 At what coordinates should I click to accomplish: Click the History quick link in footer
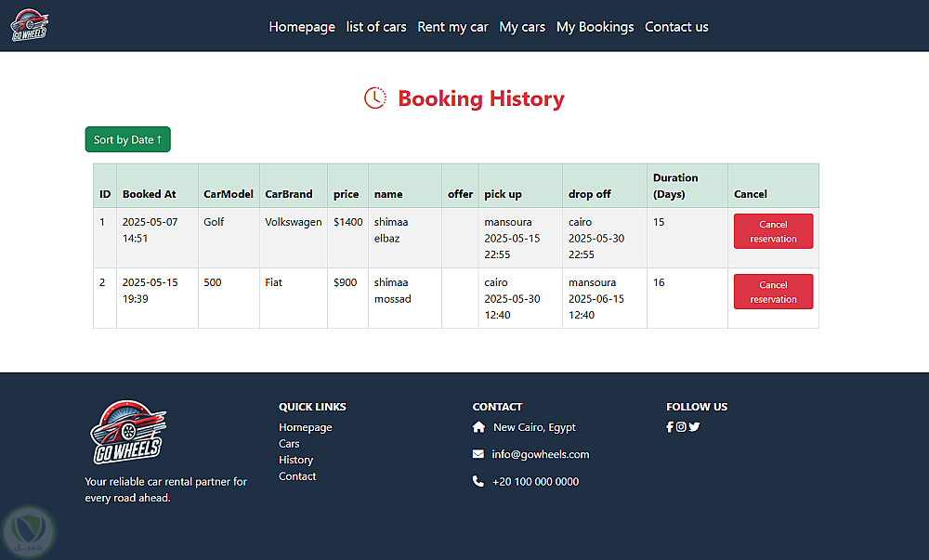(296, 460)
